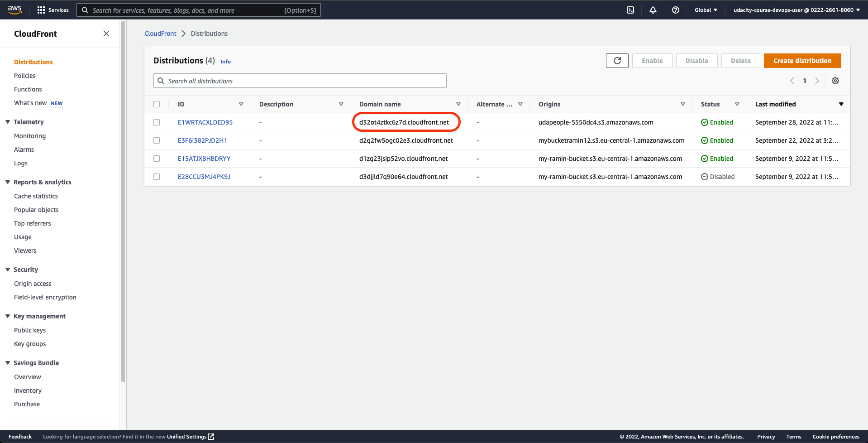Open Distributions in the sidebar
Viewport: 868px width, 443px height.
click(x=33, y=62)
